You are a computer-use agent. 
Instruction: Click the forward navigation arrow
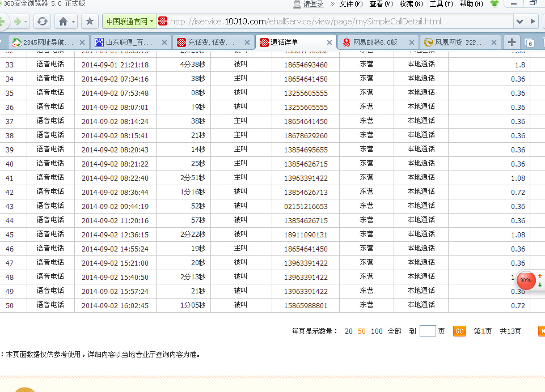click(18, 22)
